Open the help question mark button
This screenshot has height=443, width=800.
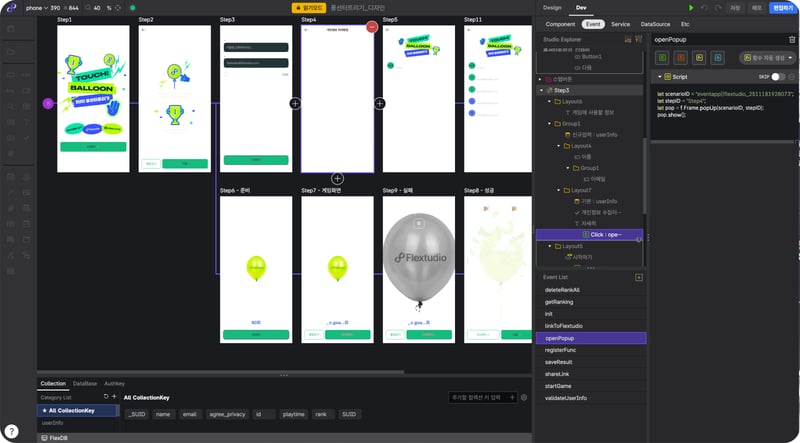pyautogui.click(x=11, y=431)
